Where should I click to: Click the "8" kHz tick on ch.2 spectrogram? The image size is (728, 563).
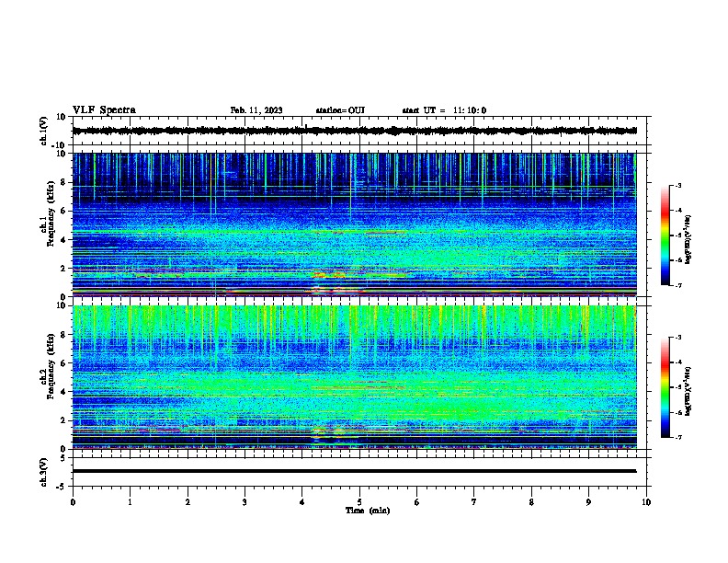pyautogui.click(x=63, y=335)
